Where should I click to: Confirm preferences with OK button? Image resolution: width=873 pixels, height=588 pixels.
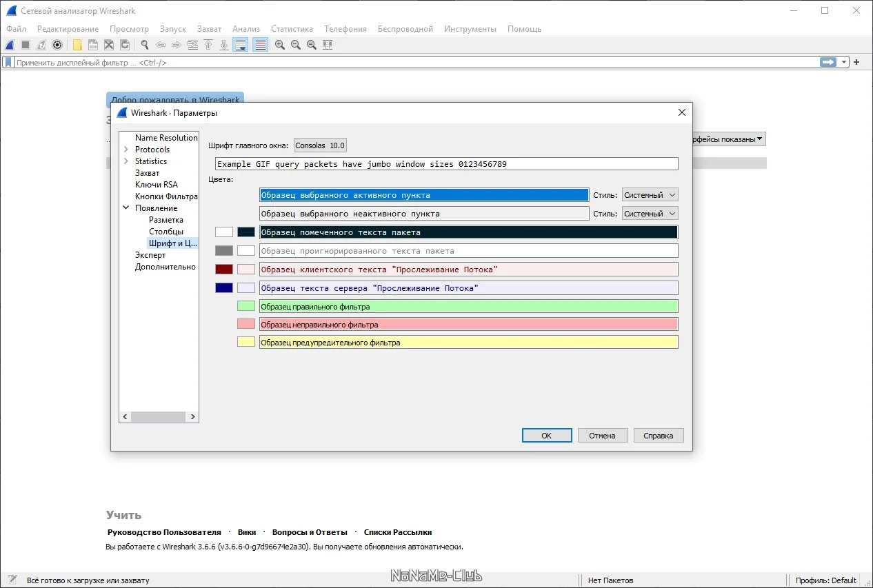pos(547,436)
